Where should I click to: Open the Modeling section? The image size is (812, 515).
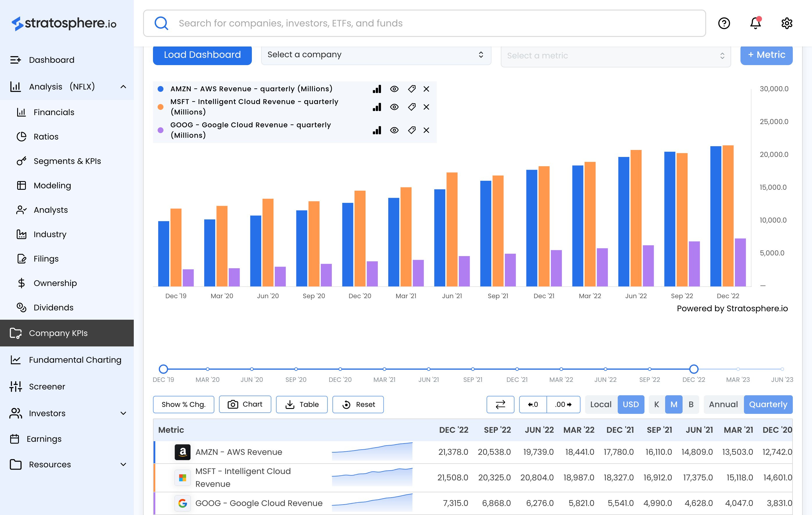point(67,185)
